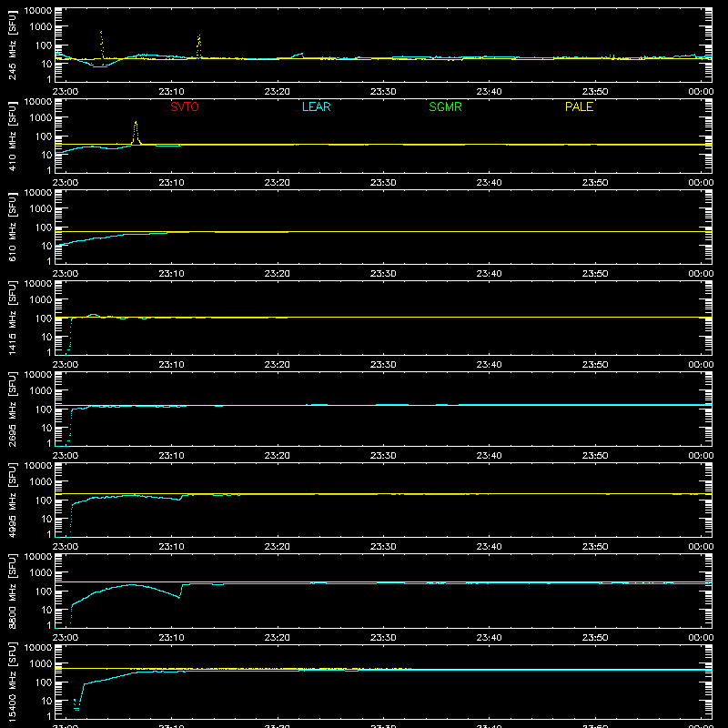The width and height of the screenshot is (728, 728).
Task: Click the yellow burst peak in the 410 MHz plot
Action: pos(136,132)
